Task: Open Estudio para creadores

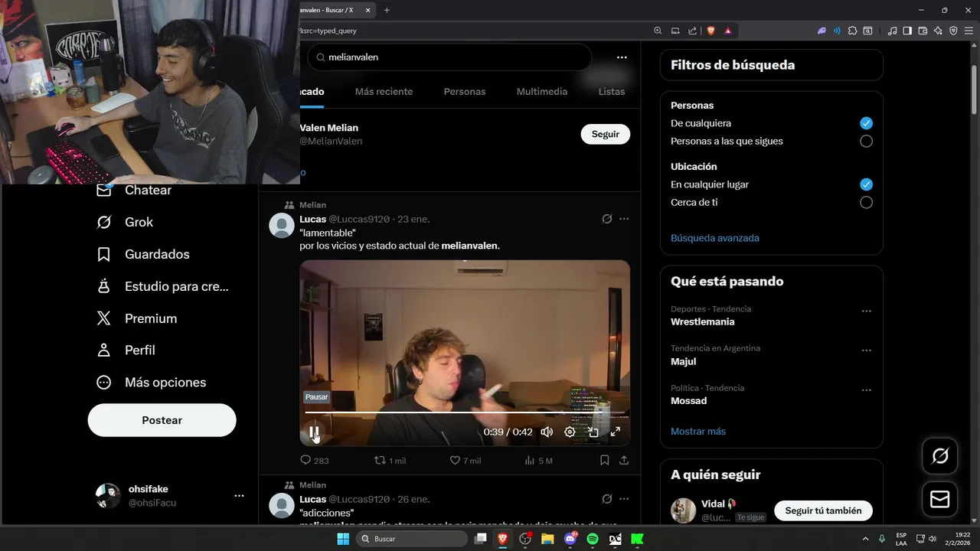Action: click(162, 286)
